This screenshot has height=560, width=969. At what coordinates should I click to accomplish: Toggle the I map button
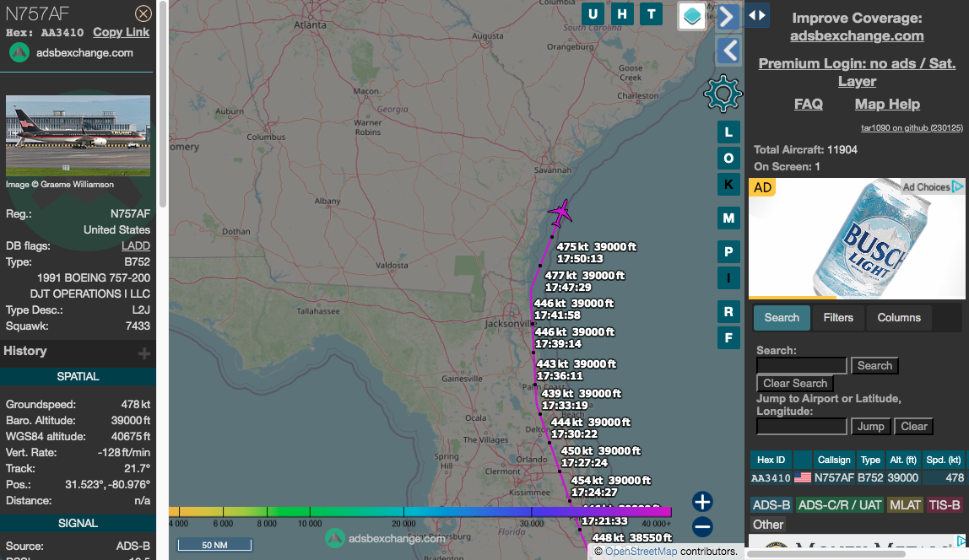tap(728, 277)
